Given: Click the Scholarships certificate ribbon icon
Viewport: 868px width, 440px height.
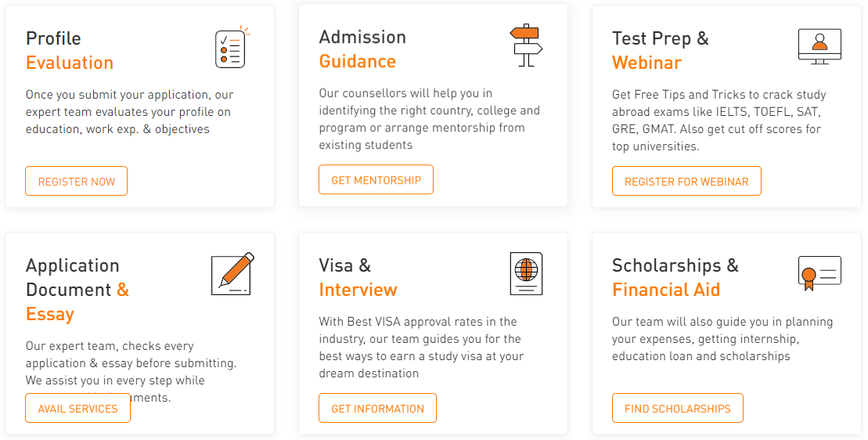Looking at the screenshot, I should 819,273.
